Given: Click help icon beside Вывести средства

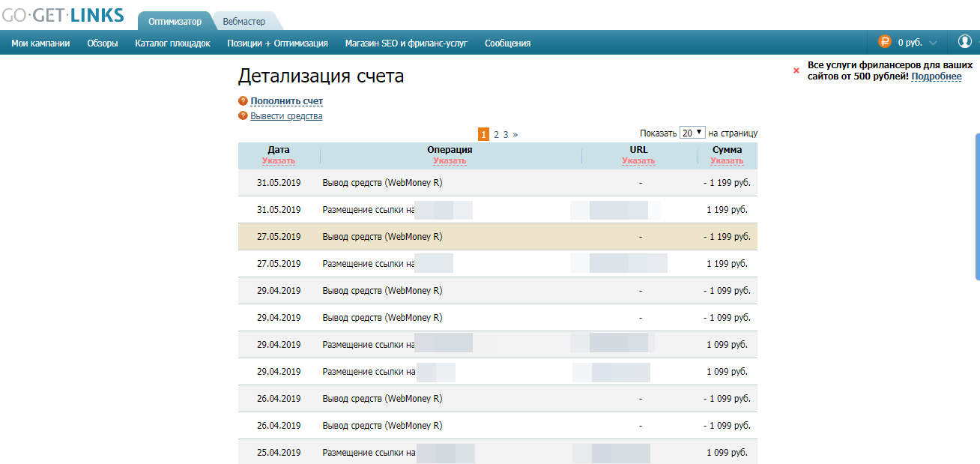Looking at the screenshot, I should point(243,116).
